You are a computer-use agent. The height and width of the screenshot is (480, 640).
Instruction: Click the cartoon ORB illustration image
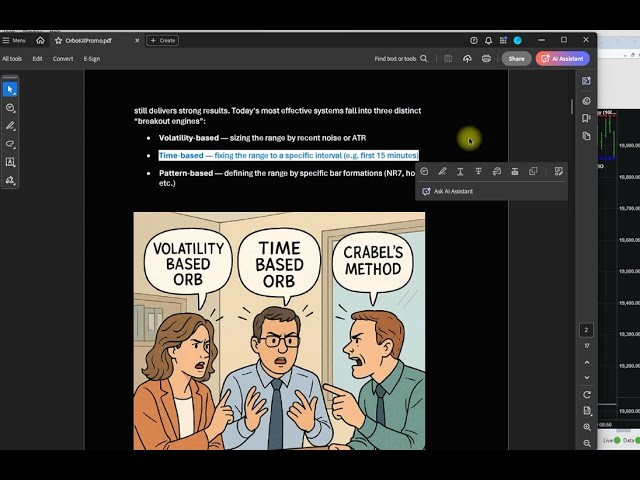click(279, 331)
